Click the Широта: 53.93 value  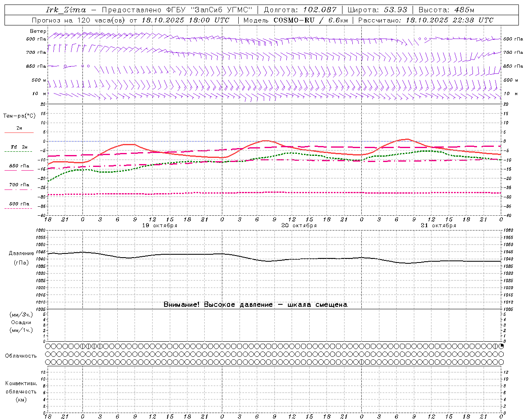(x=377, y=10)
